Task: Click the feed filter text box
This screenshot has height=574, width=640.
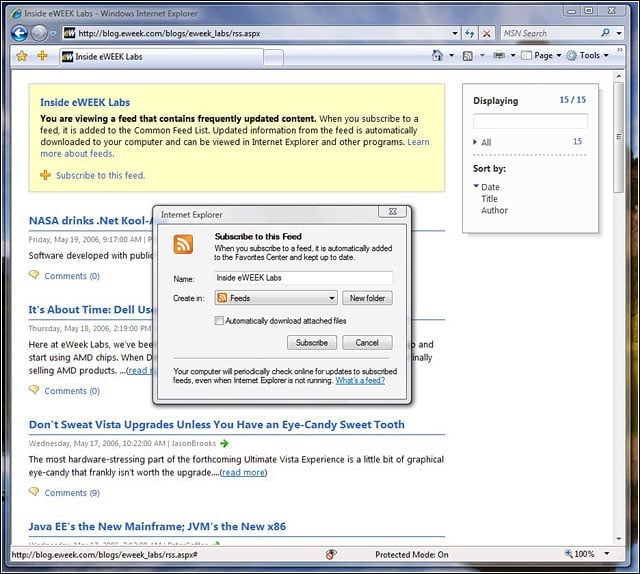Action: pos(530,122)
